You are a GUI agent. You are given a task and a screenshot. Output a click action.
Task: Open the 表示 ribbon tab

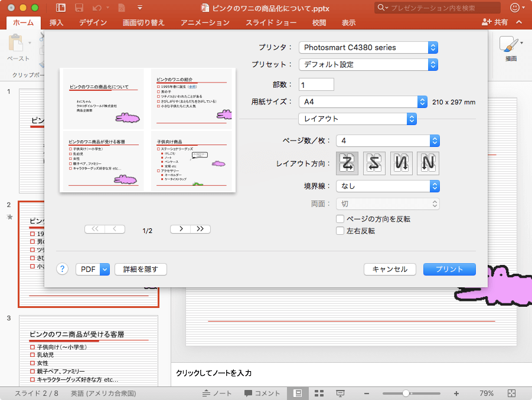coord(348,22)
